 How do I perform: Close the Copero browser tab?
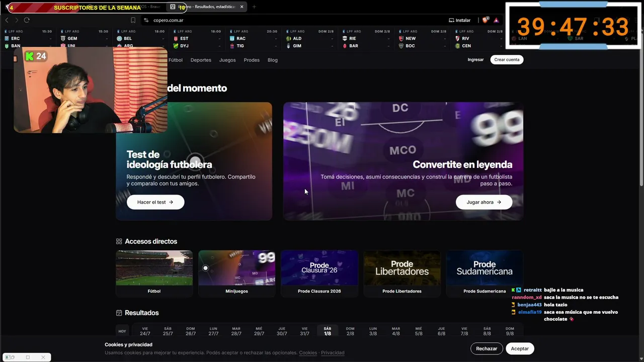point(242,7)
